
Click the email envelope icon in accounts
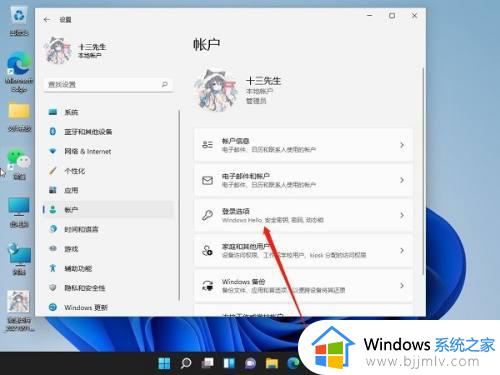[207, 180]
